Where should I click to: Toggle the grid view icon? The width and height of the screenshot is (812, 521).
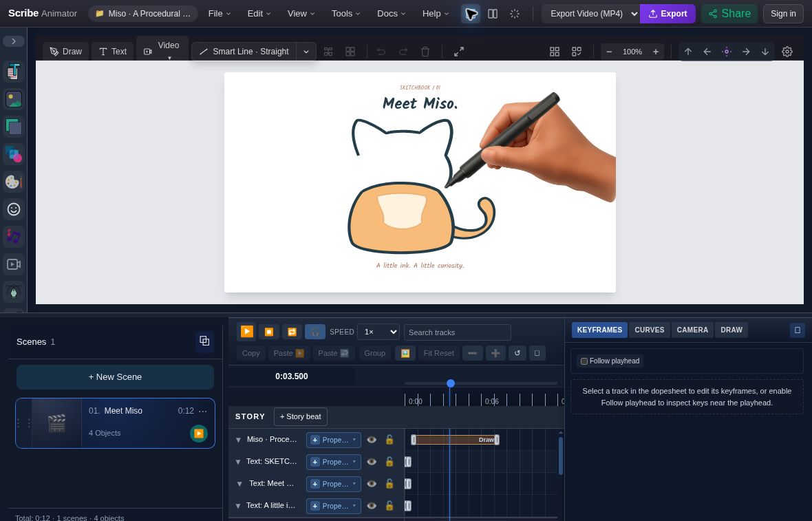[555, 51]
